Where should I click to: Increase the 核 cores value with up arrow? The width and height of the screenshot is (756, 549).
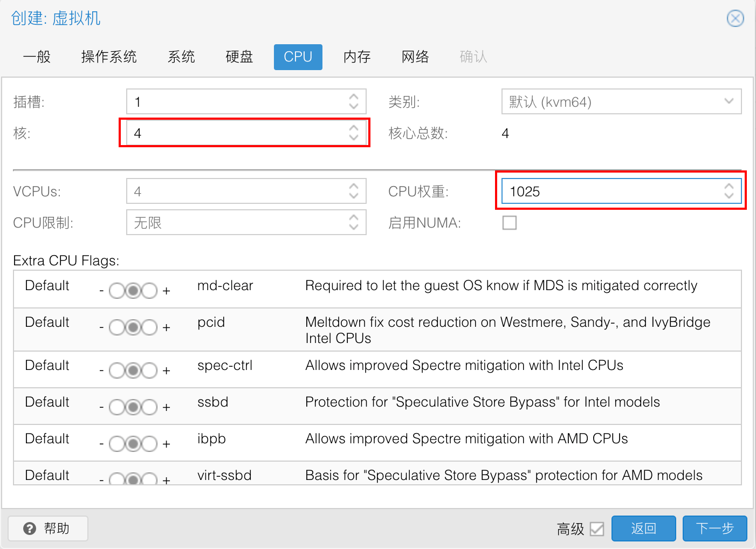click(354, 128)
